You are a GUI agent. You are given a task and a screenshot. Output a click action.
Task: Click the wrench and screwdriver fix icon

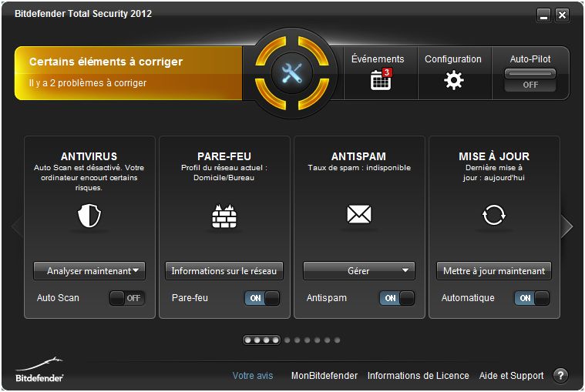(292, 72)
